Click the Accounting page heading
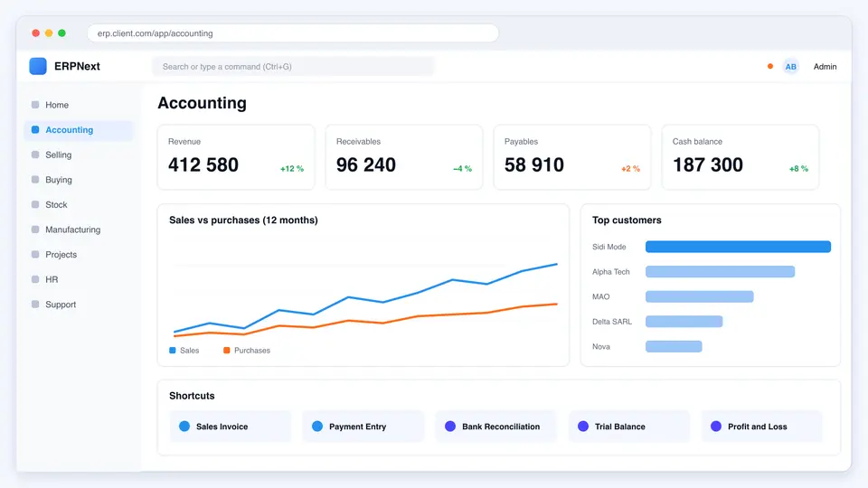The image size is (868, 488). (x=202, y=103)
